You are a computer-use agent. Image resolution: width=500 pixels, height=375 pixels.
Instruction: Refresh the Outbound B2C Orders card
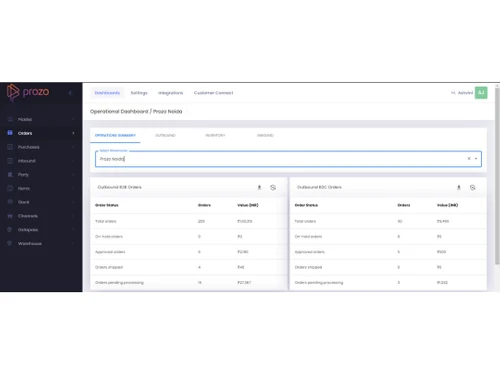click(472, 187)
